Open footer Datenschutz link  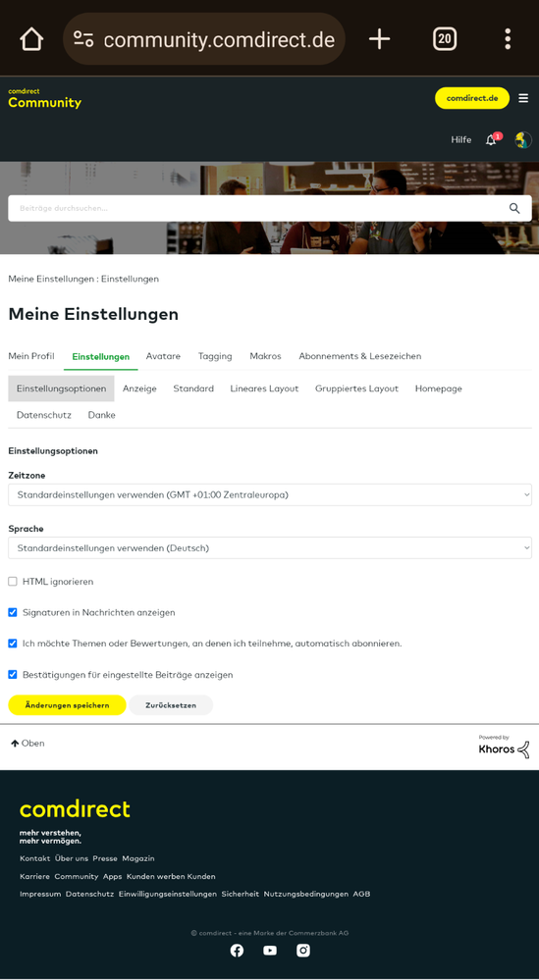coord(89,895)
